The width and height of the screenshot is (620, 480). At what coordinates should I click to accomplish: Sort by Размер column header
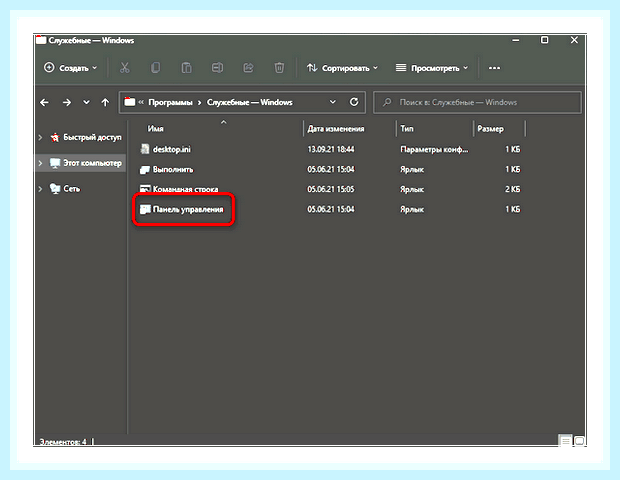coord(490,129)
